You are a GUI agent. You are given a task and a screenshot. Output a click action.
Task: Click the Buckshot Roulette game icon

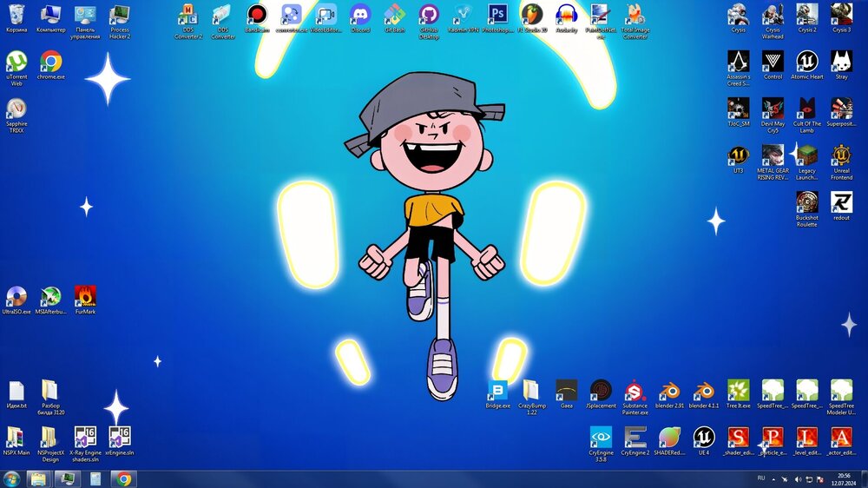pyautogui.click(x=806, y=203)
